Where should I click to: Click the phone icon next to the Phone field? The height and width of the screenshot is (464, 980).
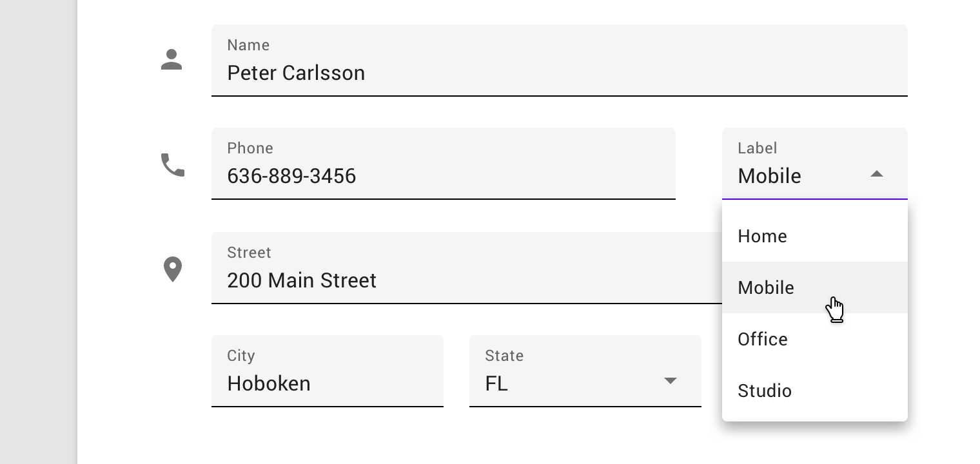tap(171, 164)
